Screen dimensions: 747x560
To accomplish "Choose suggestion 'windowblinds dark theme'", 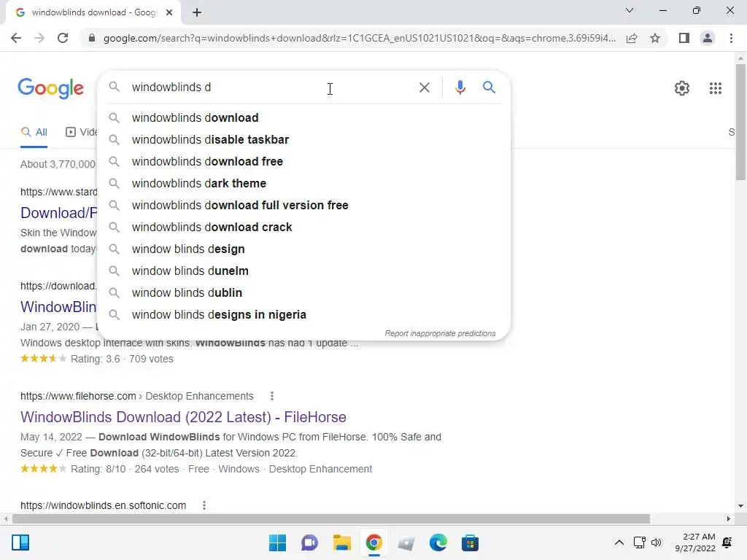I will (303, 183).
